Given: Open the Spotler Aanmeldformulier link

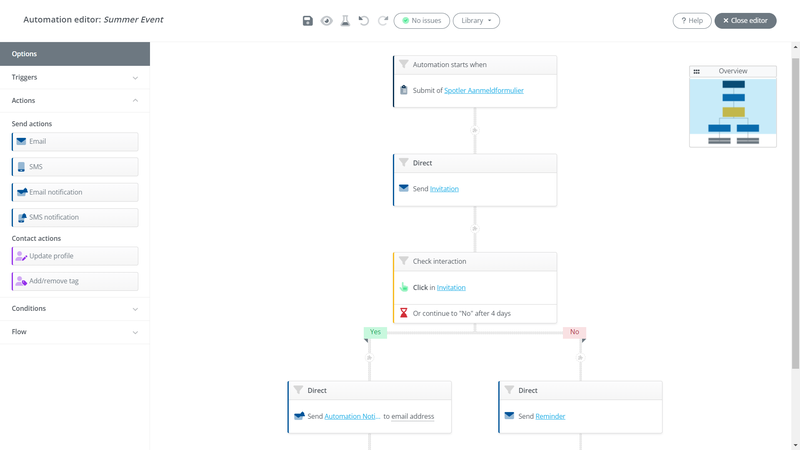Looking at the screenshot, I should coord(484,90).
